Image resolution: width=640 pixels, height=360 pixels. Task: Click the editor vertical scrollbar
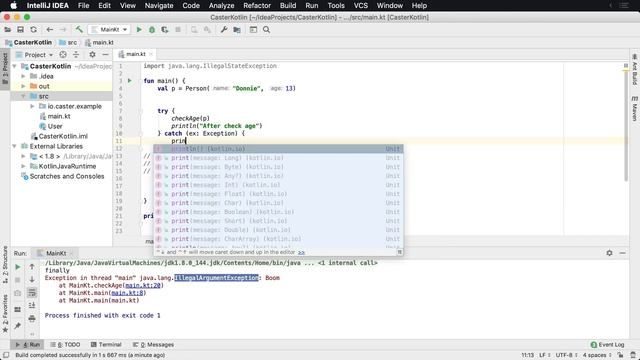tap(626, 127)
